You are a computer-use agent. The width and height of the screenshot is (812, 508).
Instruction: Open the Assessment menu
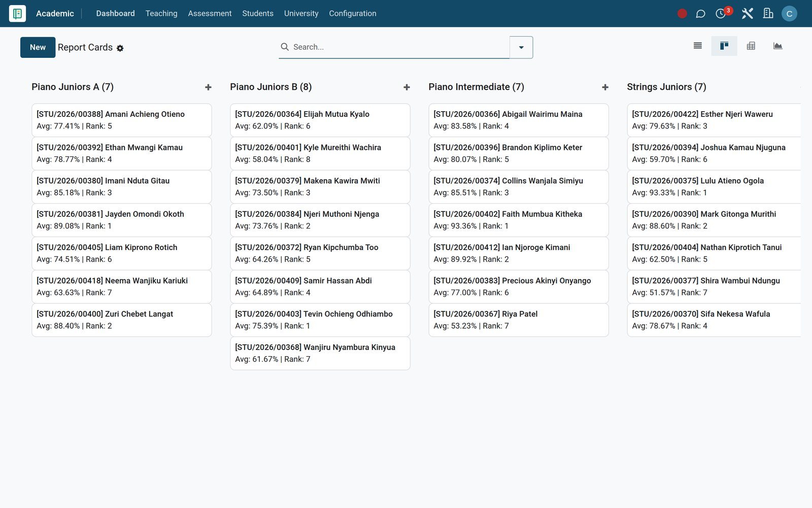(x=210, y=14)
